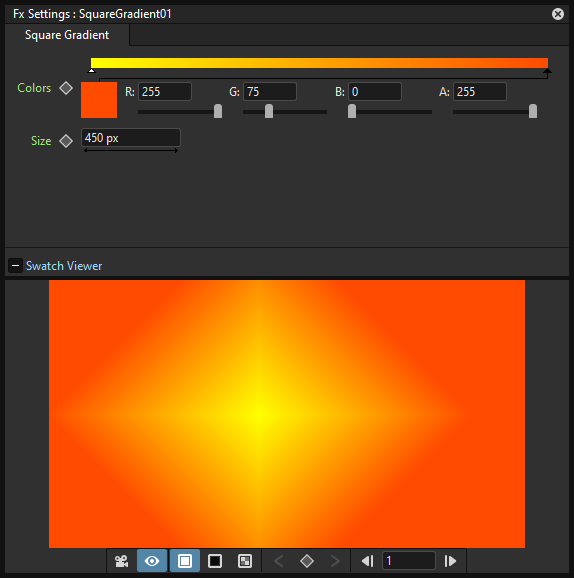Select the white left gradient stop marker

(x=92, y=70)
